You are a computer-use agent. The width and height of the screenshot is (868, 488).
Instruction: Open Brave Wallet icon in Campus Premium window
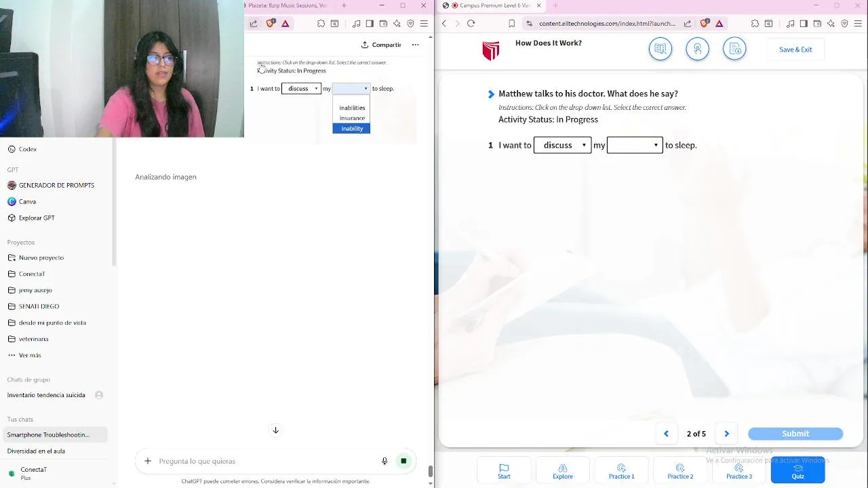coord(817,23)
